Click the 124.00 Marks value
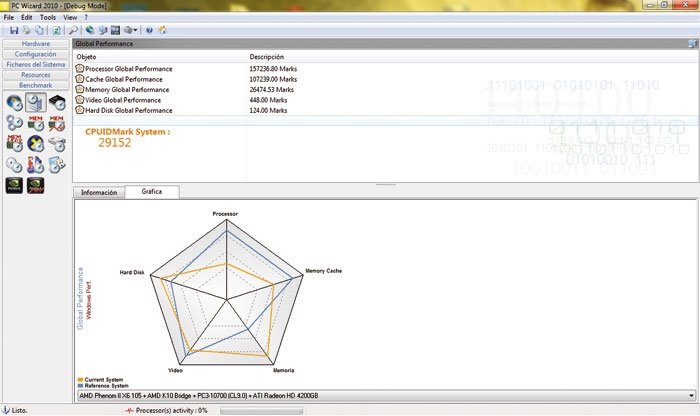The width and height of the screenshot is (700, 416). [x=268, y=110]
